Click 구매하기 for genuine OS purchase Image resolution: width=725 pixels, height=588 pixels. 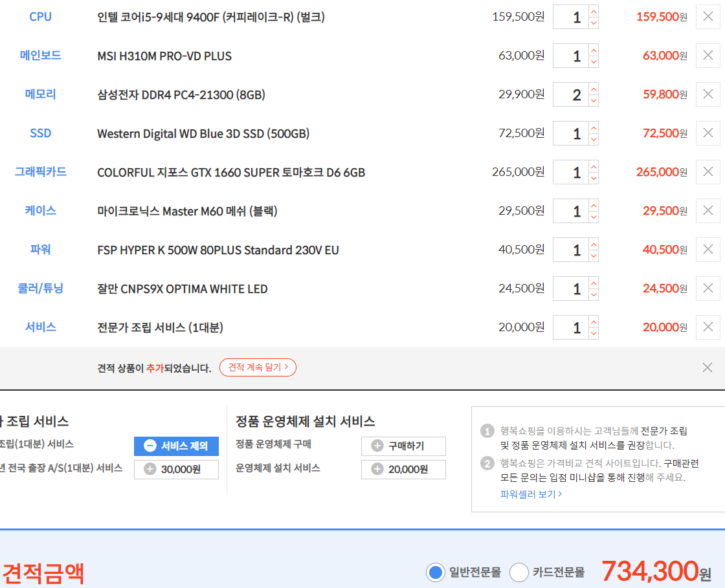(403, 446)
